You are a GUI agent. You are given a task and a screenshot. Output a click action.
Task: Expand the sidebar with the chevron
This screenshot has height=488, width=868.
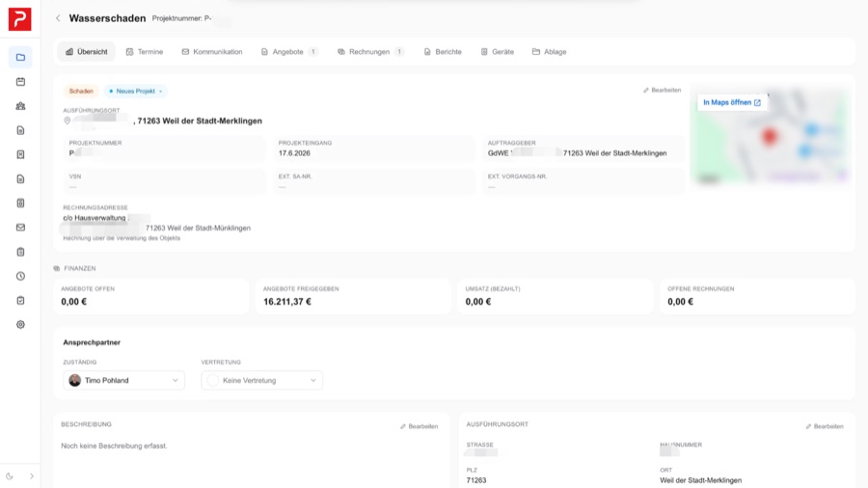coord(32,475)
